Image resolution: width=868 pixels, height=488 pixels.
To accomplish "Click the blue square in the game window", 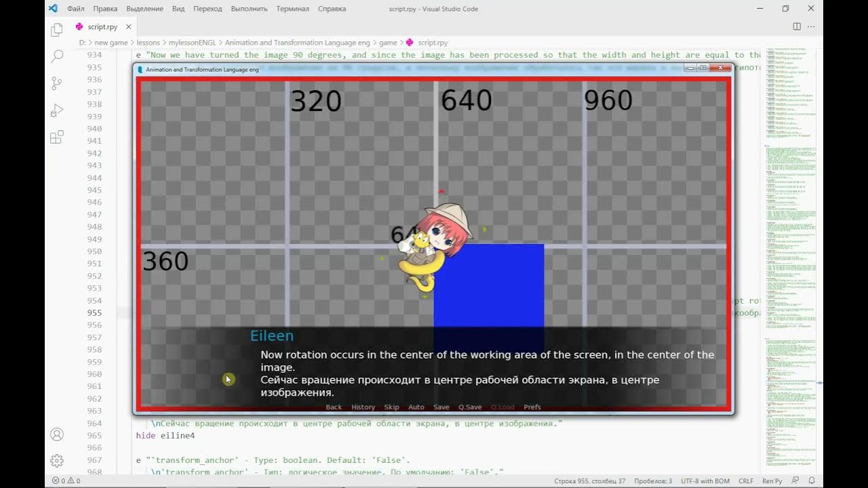I will pos(488,298).
